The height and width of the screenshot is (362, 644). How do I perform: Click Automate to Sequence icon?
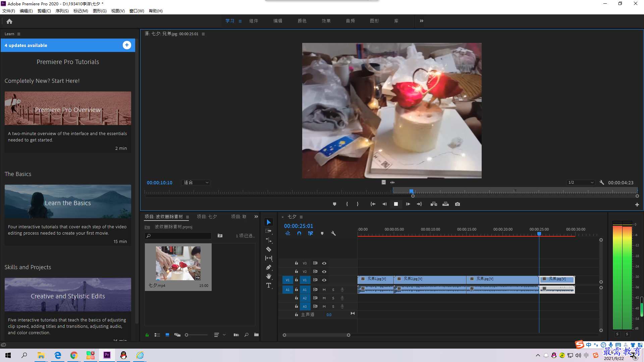[x=236, y=335]
